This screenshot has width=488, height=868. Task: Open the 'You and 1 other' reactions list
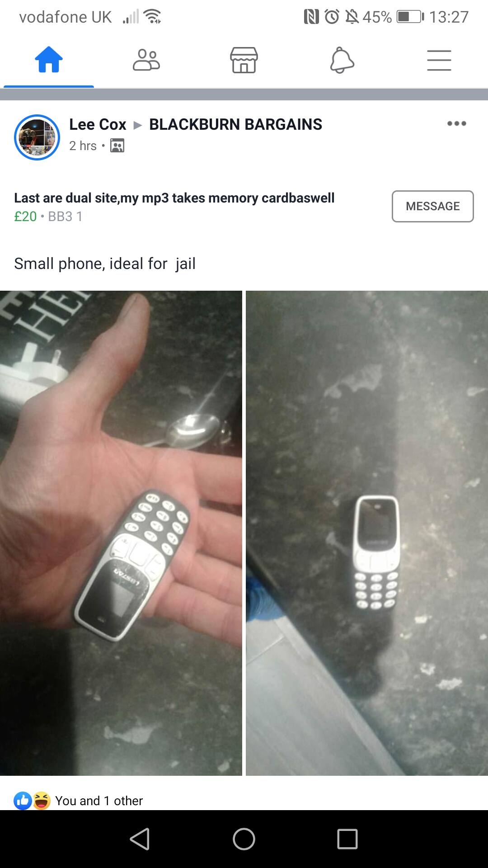(x=99, y=801)
